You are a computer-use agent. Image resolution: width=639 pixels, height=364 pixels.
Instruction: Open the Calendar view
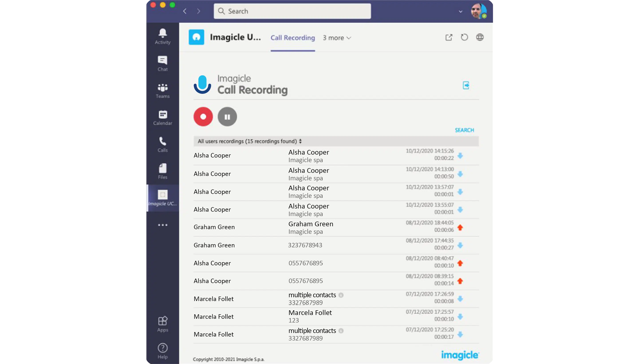tap(162, 118)
